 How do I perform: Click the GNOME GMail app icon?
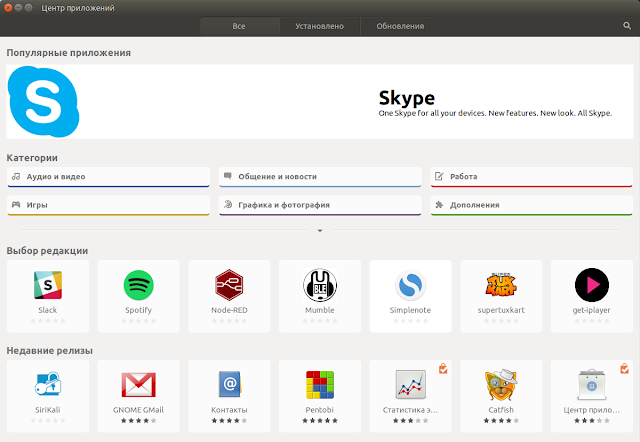tap(138, 384)
